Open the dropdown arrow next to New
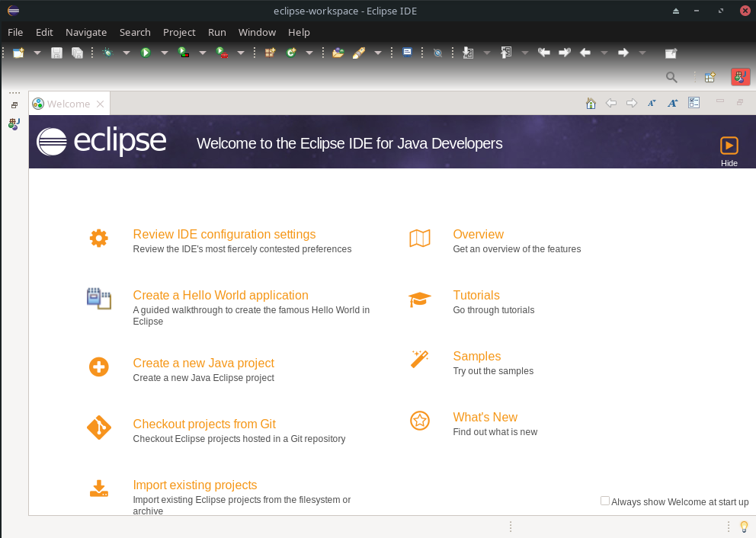Screen dimensions: 756x538 click(37, 53)
